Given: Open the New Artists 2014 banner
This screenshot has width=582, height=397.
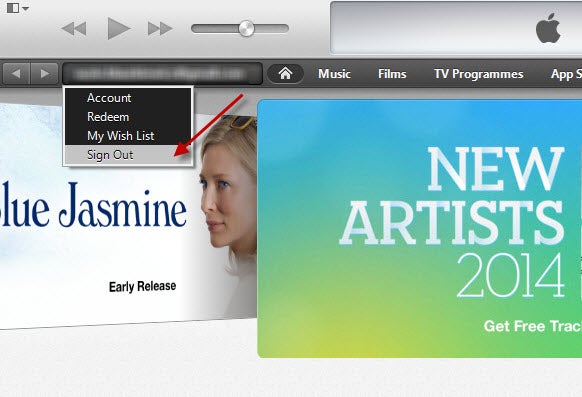Looking at the screenshot, I should click(x=419, y=229).
